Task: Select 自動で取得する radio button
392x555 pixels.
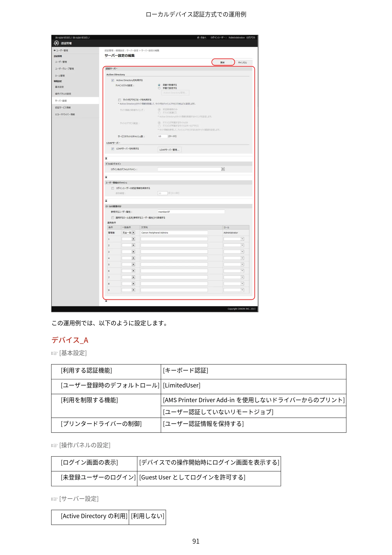Action: point(159,85)
